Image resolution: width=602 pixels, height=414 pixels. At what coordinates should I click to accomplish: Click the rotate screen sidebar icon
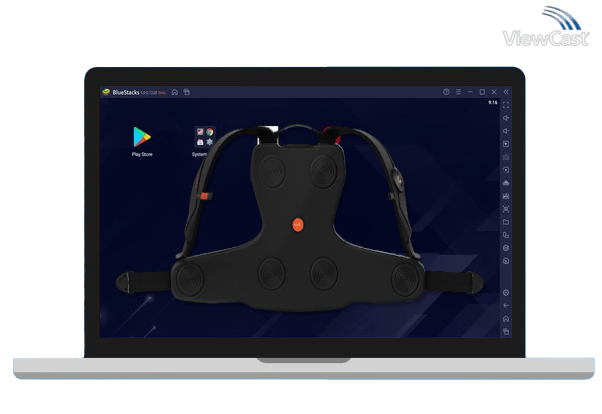click(x=506, y=235)
